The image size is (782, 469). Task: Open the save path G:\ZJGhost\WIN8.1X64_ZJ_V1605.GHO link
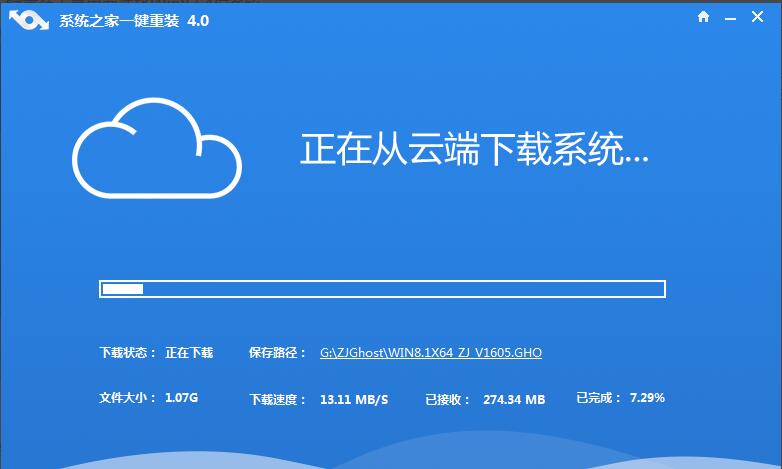pos(431,353)
